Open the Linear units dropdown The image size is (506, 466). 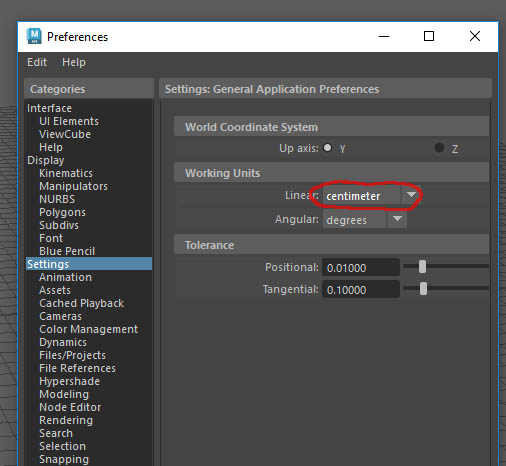click(372, 196)
